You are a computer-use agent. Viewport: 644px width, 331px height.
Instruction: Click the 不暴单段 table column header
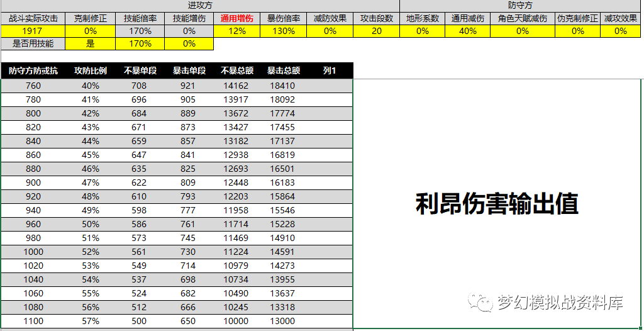pos(140,70)
